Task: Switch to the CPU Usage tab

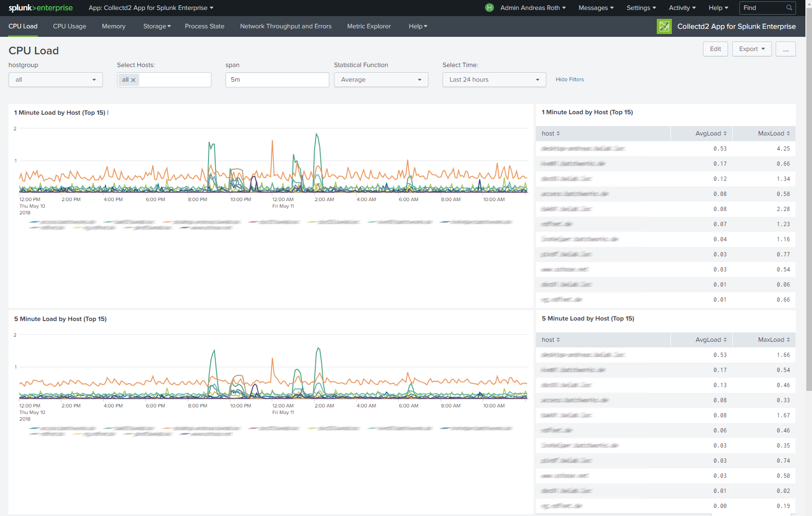Action: point(69,26)
